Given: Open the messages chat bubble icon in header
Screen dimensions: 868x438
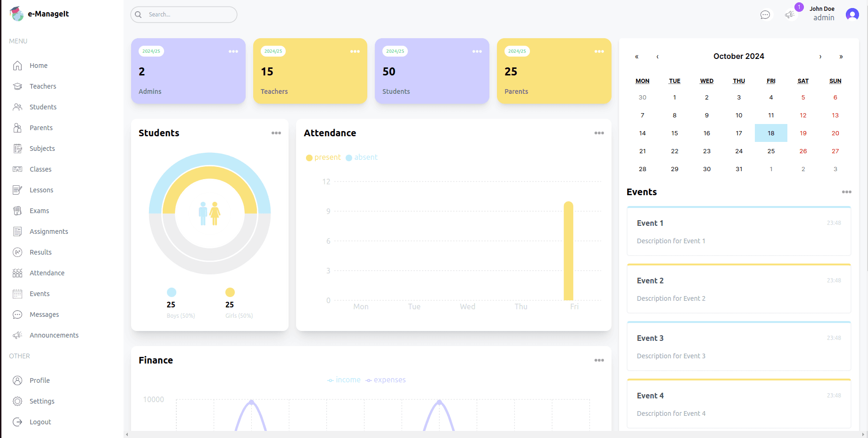Looking at the screenshot, I should click(x=765, y=15).
